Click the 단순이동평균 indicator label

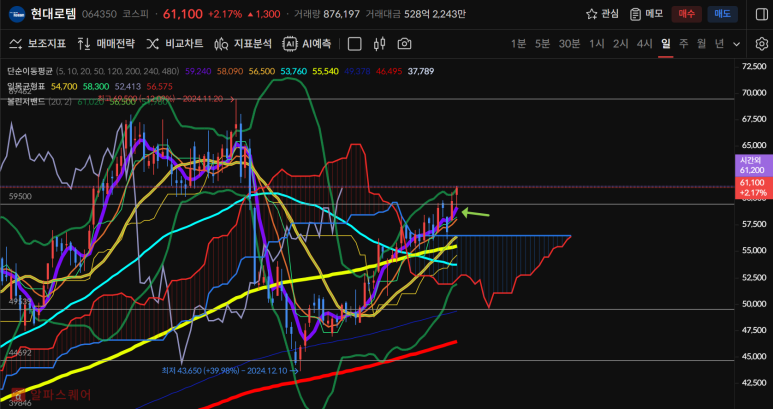pos(30,71)
